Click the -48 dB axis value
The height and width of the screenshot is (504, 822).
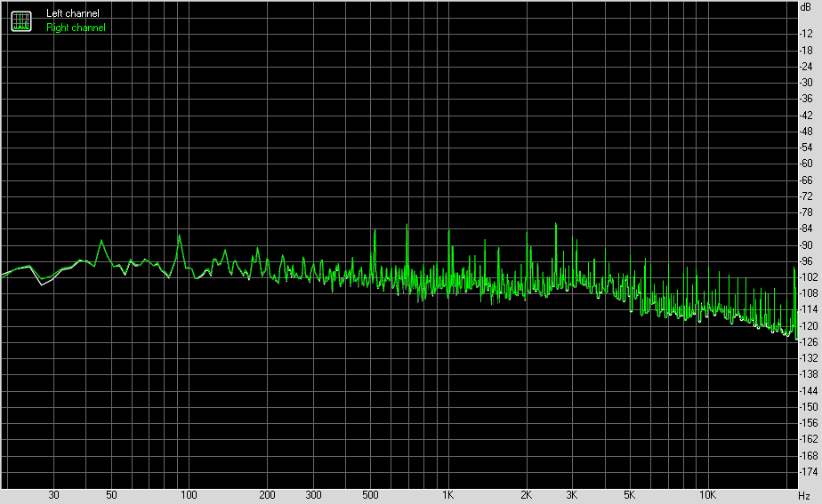[x=806, y=132]
